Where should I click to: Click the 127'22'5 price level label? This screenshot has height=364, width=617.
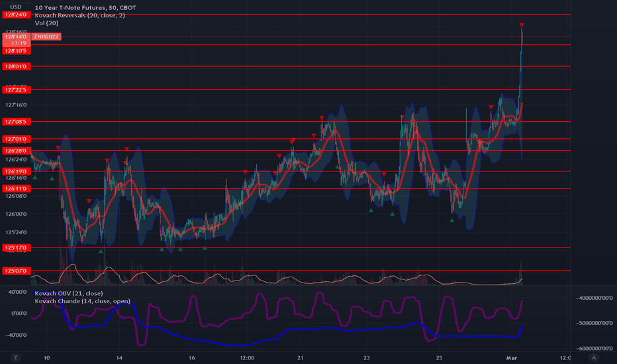point(16,90)
